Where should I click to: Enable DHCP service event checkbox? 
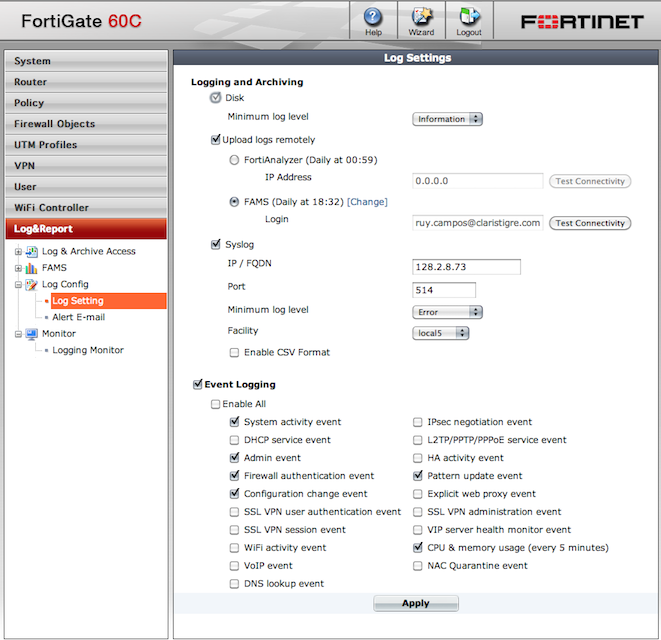pyautogui.click(x=234, y=440)
